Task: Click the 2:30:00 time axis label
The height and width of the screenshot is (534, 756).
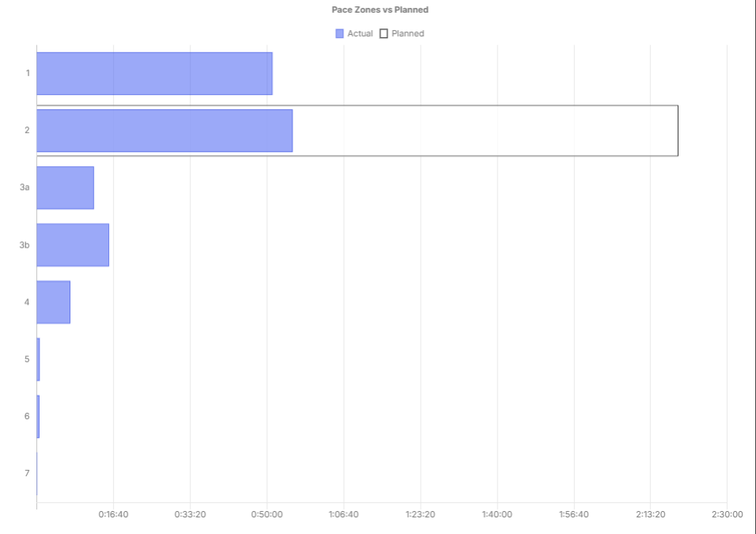Action: pyautogui.click(x=727, y=514)
